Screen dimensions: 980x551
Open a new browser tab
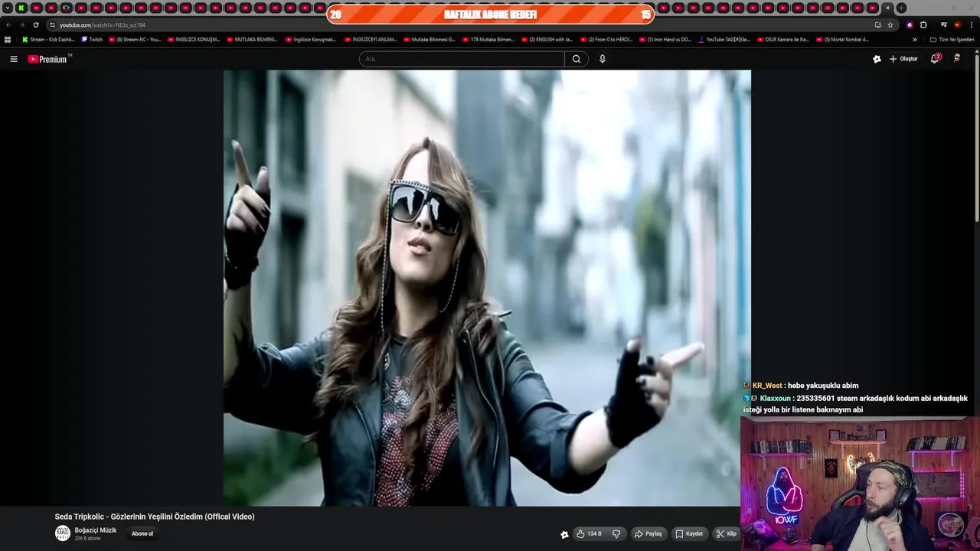(x=901, y=8)
